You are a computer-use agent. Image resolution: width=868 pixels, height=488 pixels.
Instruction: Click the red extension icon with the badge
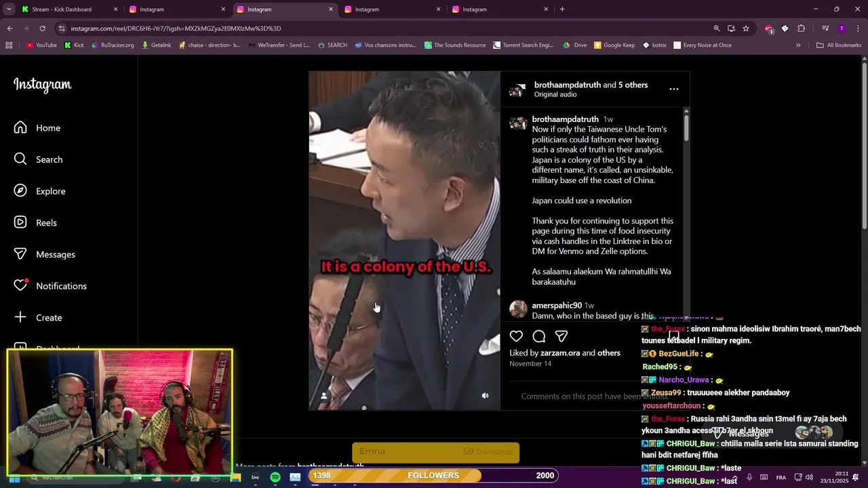pyautogui.click(x=768, y=28)
